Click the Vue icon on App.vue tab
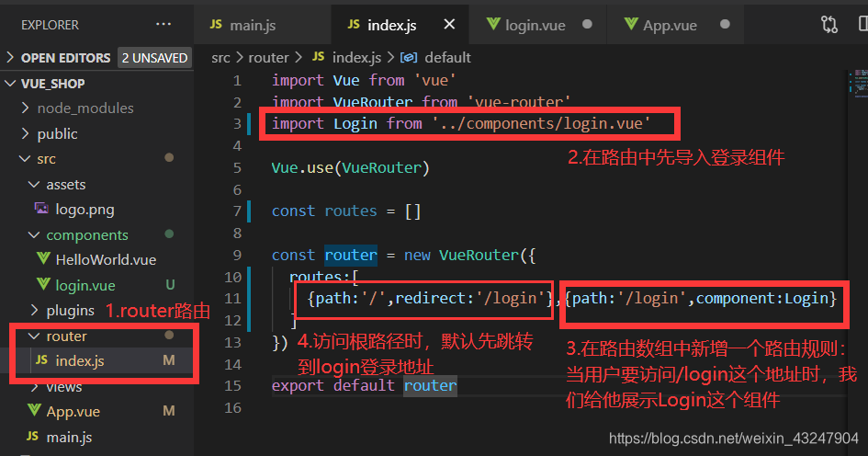 [x=631, y=25]
